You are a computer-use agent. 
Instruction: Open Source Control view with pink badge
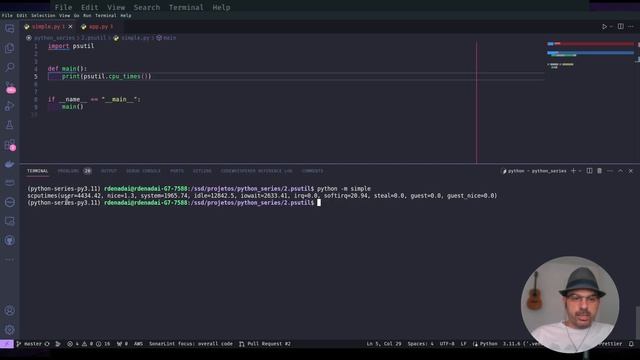point(10,87)
